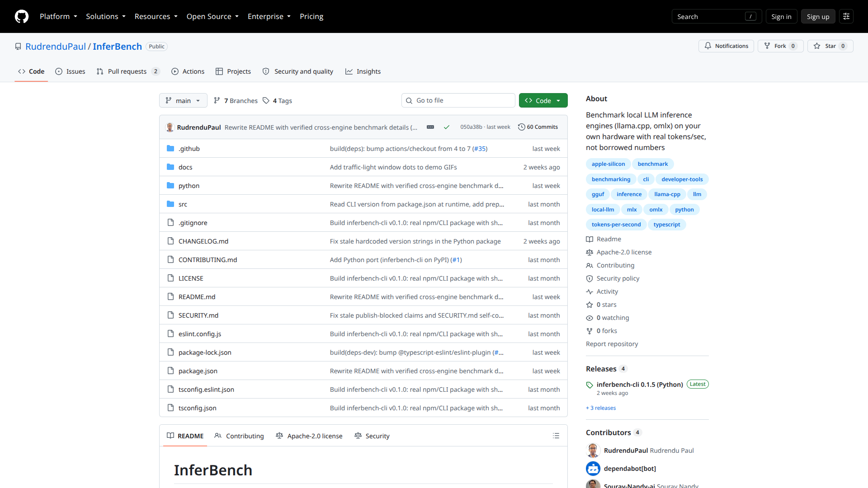Open Security and quality tab

[298, 71]
